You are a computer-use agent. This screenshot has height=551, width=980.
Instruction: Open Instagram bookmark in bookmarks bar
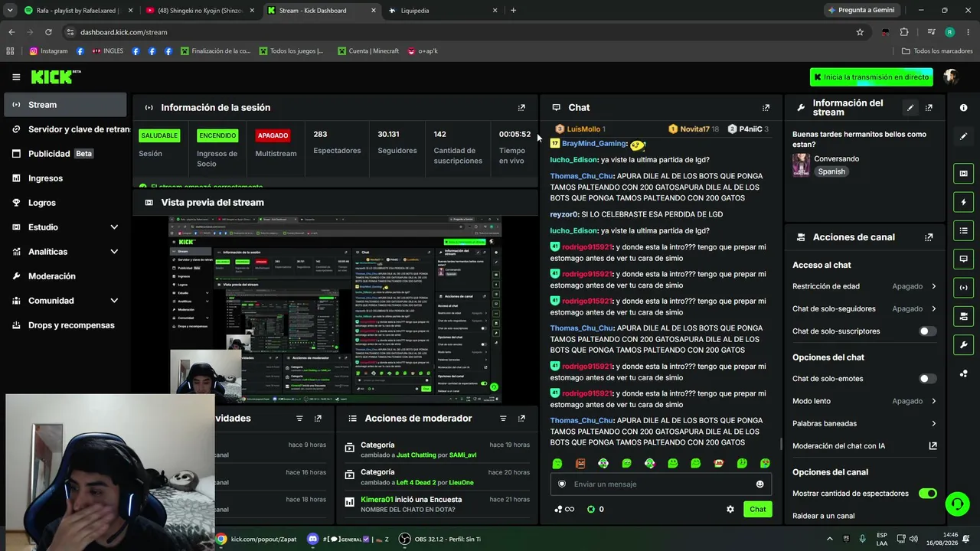pyautogui.click(x=48, y=51)
